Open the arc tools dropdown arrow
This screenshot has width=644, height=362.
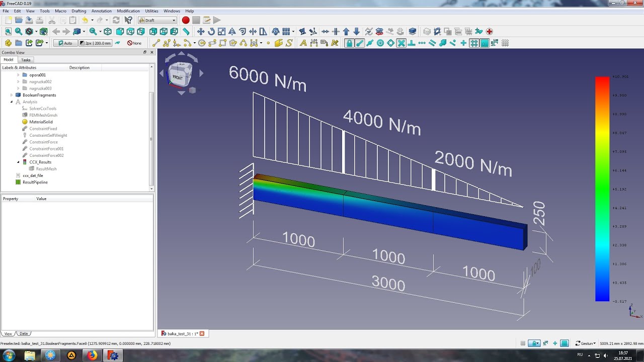(195, 43)
